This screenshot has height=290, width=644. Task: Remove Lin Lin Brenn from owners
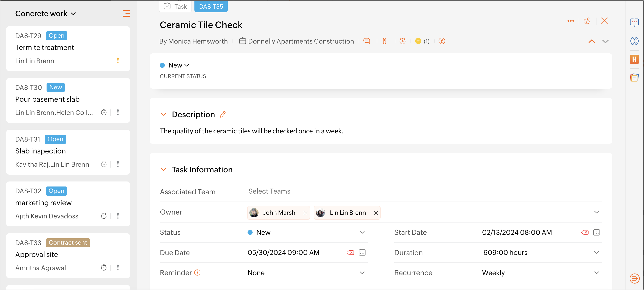click(x=376, y=213)
